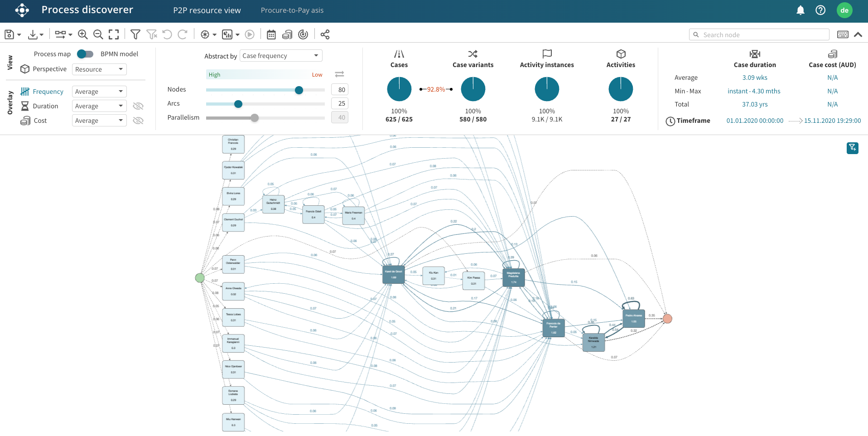Image resolution: width=868 pixels, height=436 pixels.
Task: Open the Perspective Resource dropdown
Action: pyautogui.click(x=99, y=69)
